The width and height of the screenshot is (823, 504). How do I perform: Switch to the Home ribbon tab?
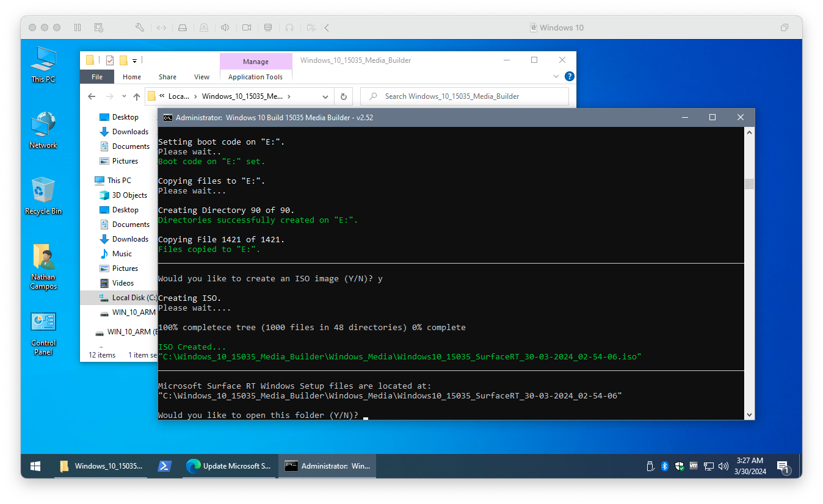132,77
